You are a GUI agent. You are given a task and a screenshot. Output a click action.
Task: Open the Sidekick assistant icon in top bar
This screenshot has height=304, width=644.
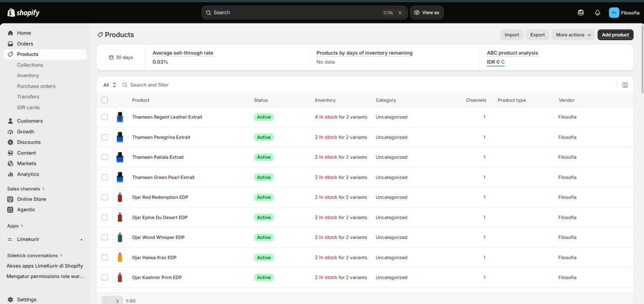point(581,13)
